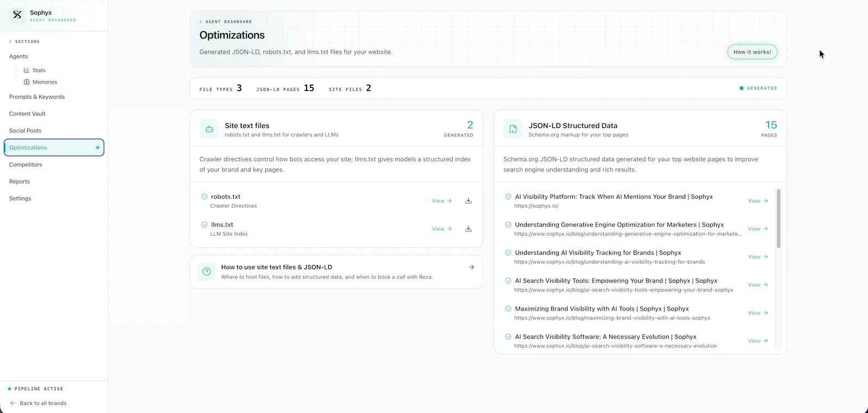Click the Site text files card title

click(247, 126)
